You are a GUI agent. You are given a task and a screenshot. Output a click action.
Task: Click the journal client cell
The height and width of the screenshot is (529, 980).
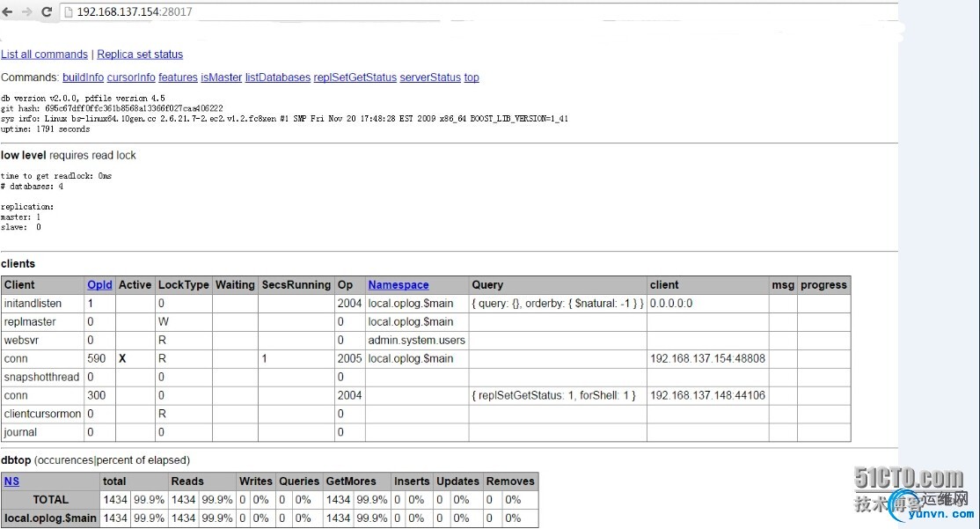tap(42, 432)
